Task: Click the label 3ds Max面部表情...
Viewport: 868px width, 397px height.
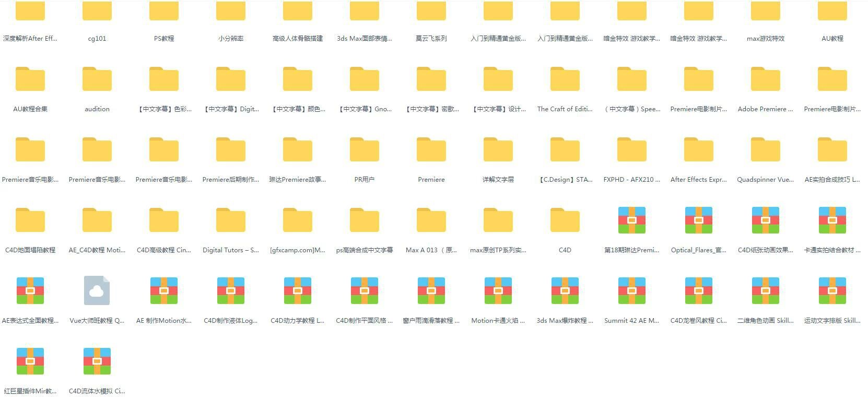Action: pos(365,38)
